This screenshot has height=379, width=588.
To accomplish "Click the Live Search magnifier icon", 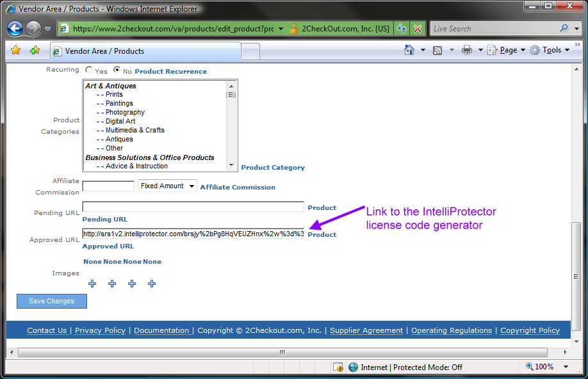I will 564,29.
